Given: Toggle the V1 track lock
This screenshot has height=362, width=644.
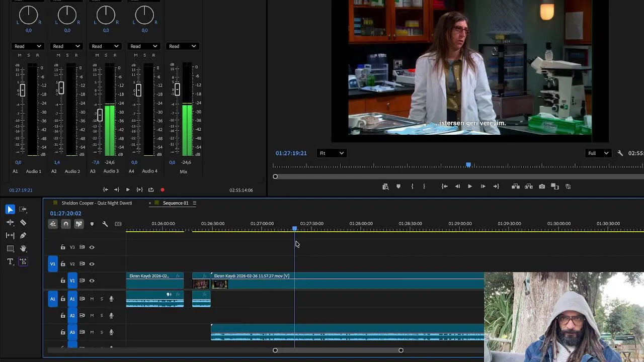Looking at the screenshot, I should tap(63, 281).
